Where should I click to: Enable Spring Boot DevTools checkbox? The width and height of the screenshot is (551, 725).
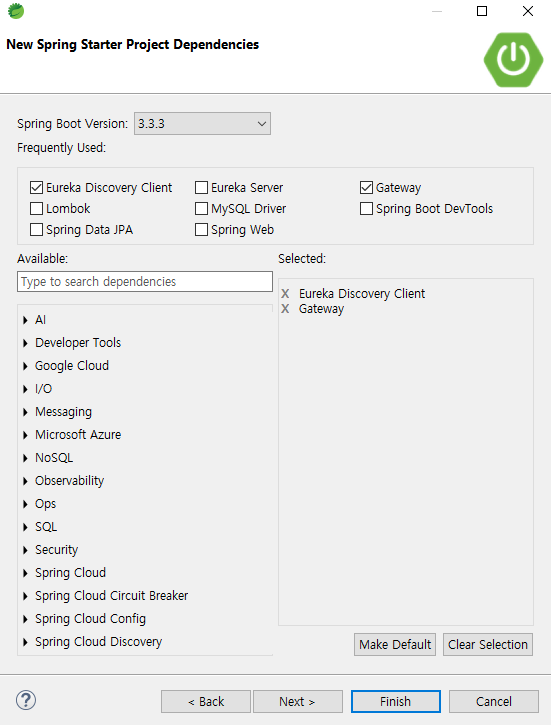(367, 209)
